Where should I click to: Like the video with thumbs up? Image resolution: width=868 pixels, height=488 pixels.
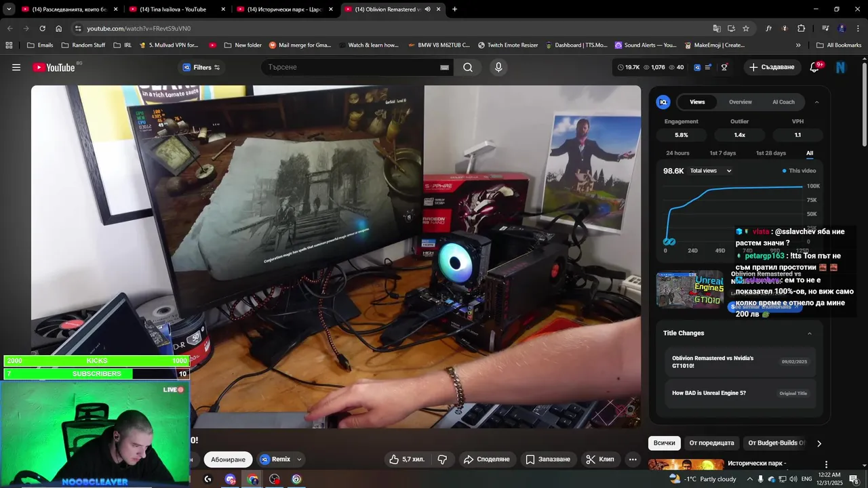coord(407,460)
